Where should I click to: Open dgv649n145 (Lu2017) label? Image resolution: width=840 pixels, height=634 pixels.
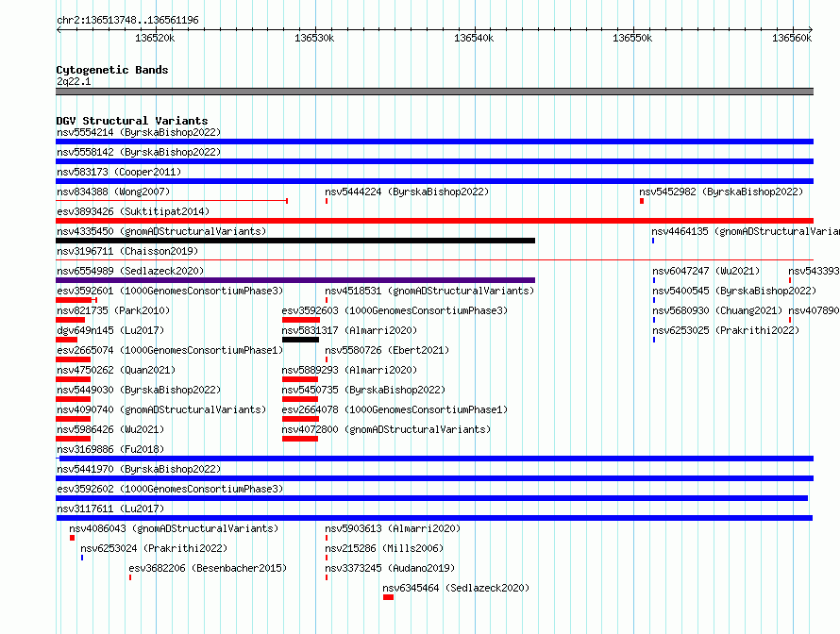pos(110,330)
